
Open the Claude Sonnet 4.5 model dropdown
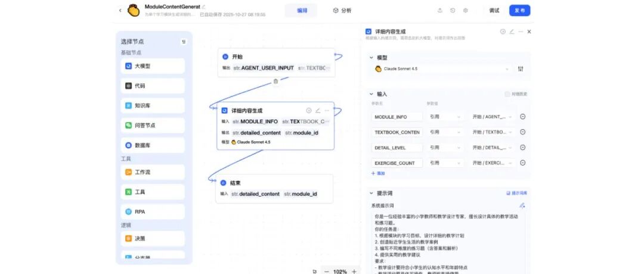442,69
